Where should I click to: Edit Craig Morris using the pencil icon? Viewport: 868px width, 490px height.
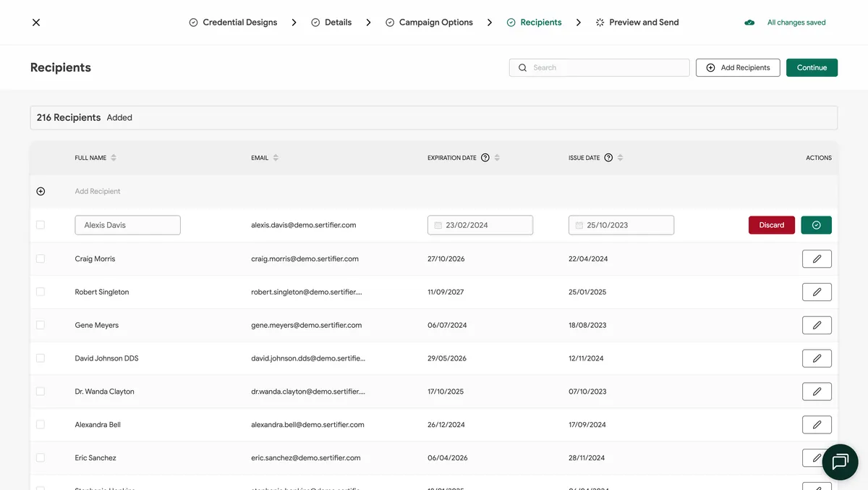(816, 258)
